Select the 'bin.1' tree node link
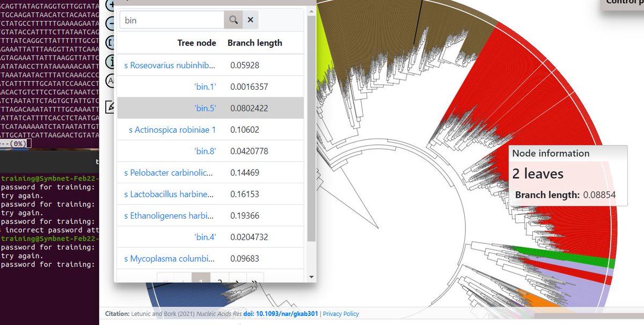Viewport: 644px width, 325px height. (204, 86)
